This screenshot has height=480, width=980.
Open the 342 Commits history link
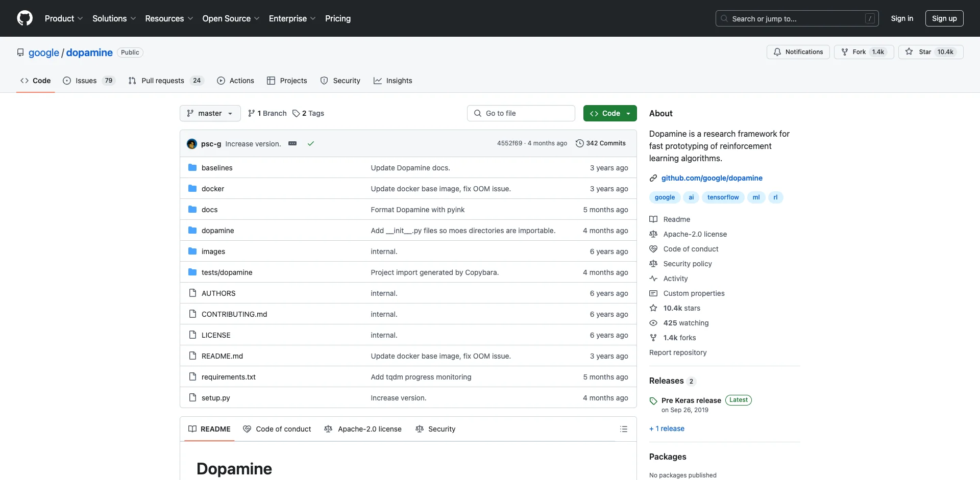coord(600,143)
